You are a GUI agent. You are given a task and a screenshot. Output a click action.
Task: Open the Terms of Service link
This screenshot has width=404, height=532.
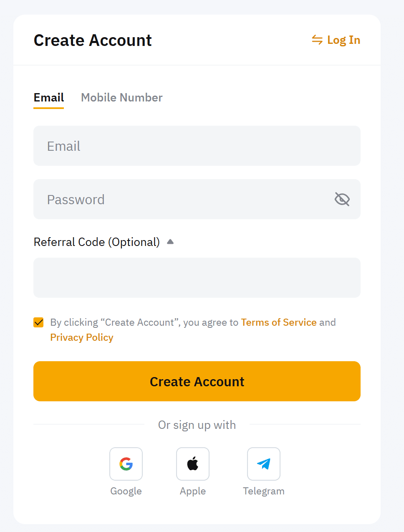click(279, 322)
